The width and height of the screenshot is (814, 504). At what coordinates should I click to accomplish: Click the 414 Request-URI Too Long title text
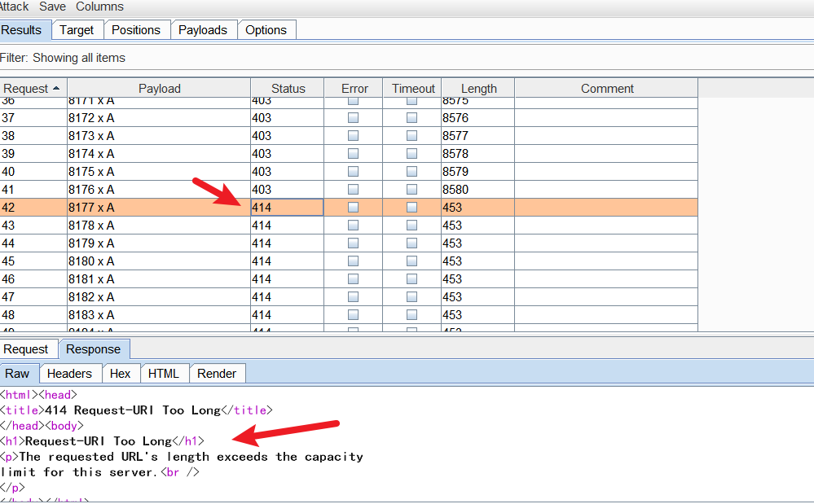[x=134, y=410]
